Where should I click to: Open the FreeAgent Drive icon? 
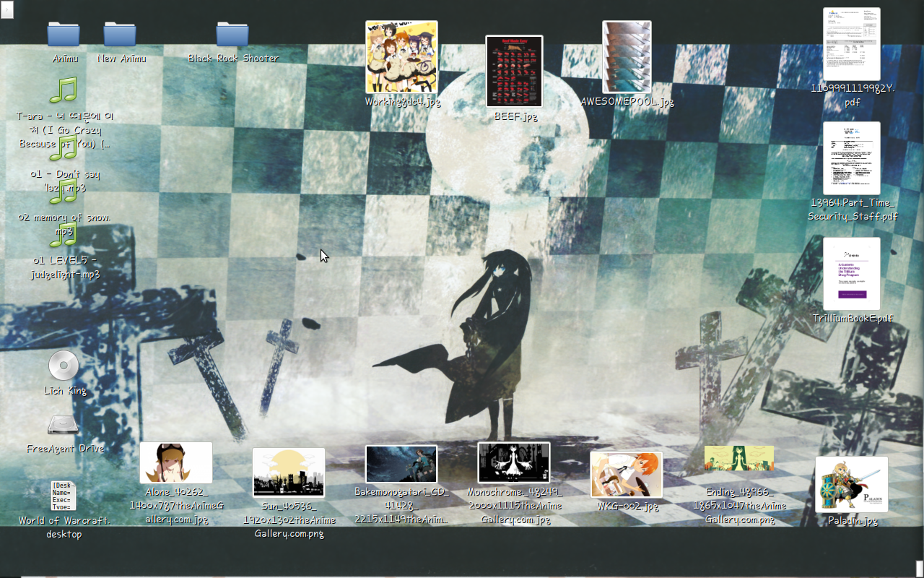pos(64,425)
